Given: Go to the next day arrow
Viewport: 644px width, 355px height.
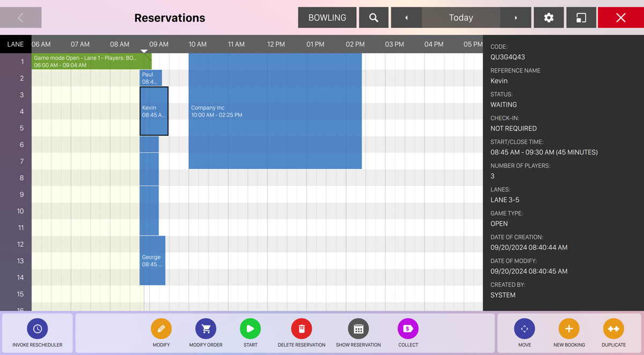Looking at the screenshot, I should (x=516, y=18).
